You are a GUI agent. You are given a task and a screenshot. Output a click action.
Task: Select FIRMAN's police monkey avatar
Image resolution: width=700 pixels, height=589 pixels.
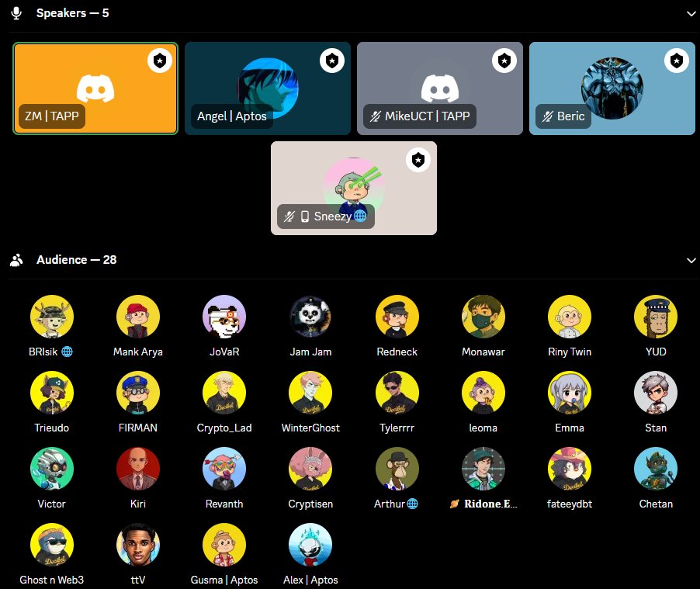pyautogui.click(x=138, y=393)
